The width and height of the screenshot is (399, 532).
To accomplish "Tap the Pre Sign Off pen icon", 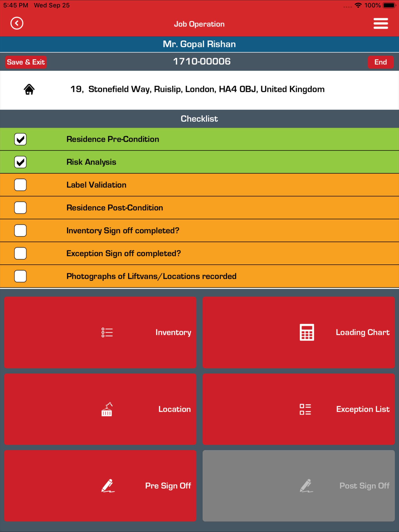I will [x=108, y=486].
